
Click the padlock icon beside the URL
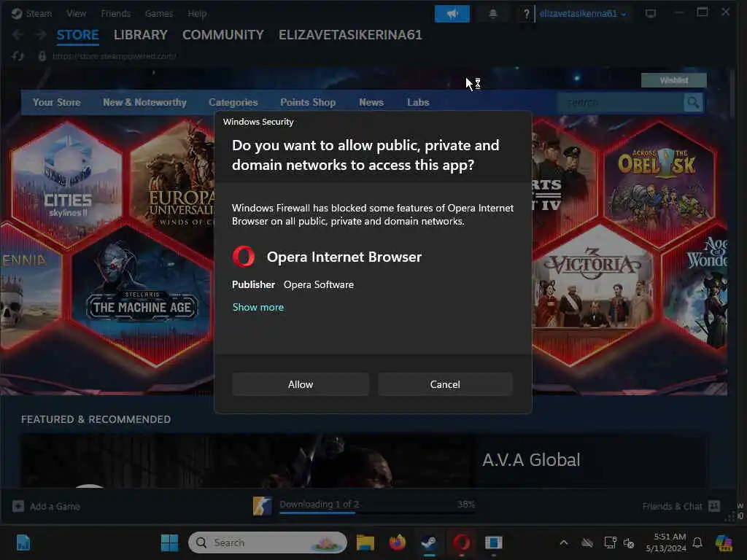pos(42,56)
